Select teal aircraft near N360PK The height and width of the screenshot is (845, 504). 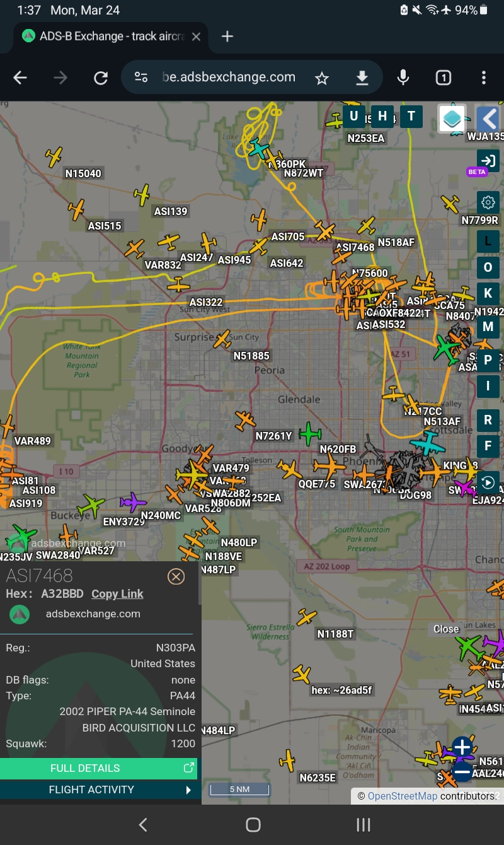click(x=259, y=150)
